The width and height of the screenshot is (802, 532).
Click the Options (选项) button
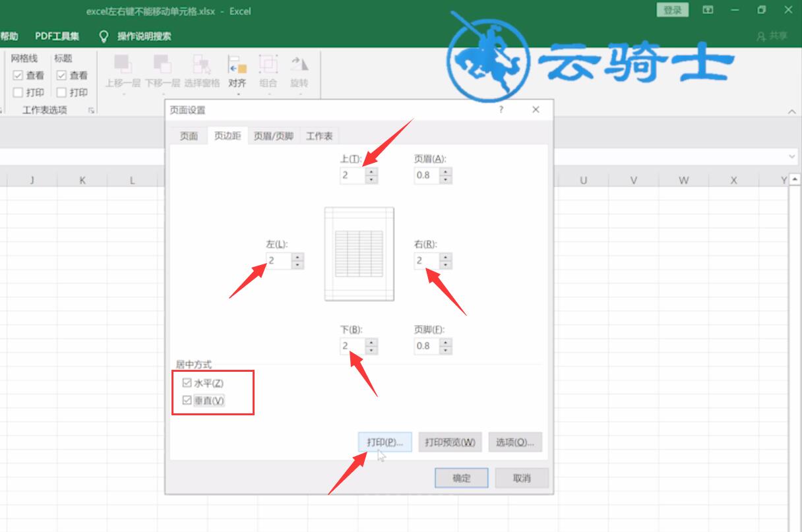tap(515, 442)
